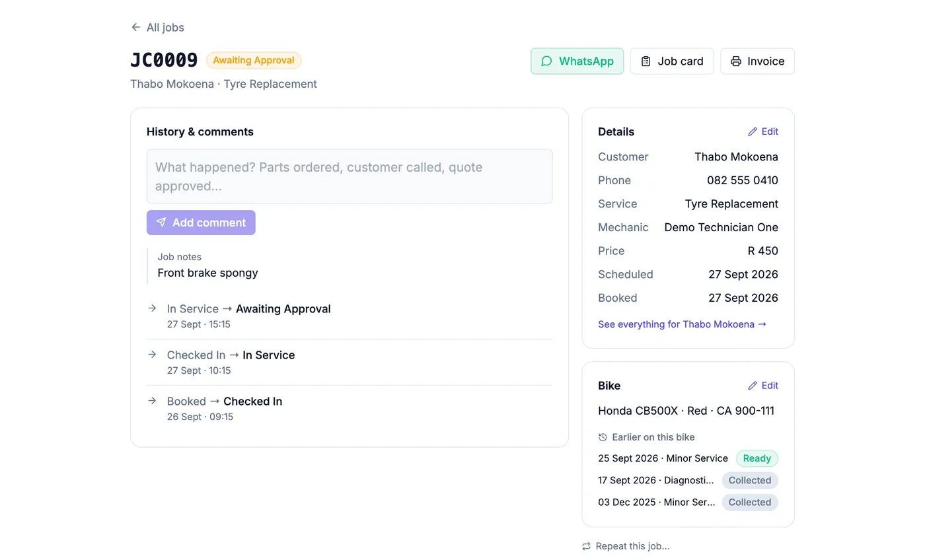This screenshot has height=560, width=925.
Task: Click Edit text in the Details panel
Action: (770, 131)
